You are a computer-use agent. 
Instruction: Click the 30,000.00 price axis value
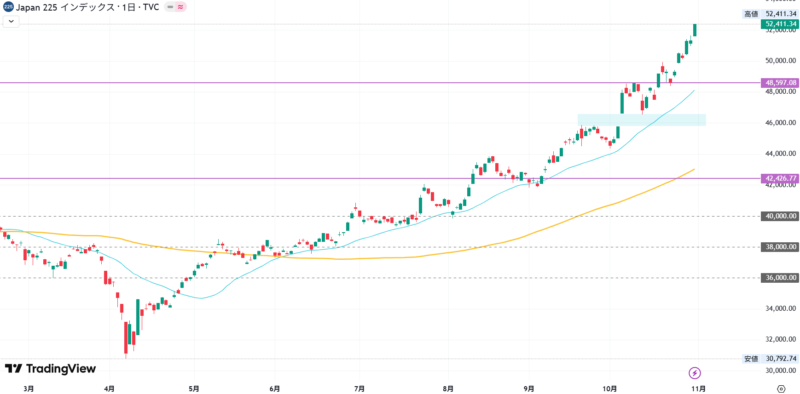[x=781, y=371]
